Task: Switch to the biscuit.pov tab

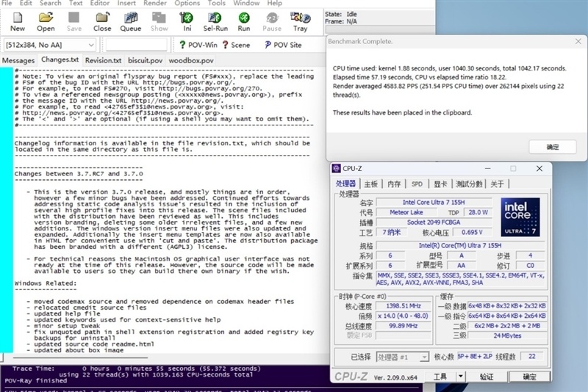Action: (x=145, y=60)
